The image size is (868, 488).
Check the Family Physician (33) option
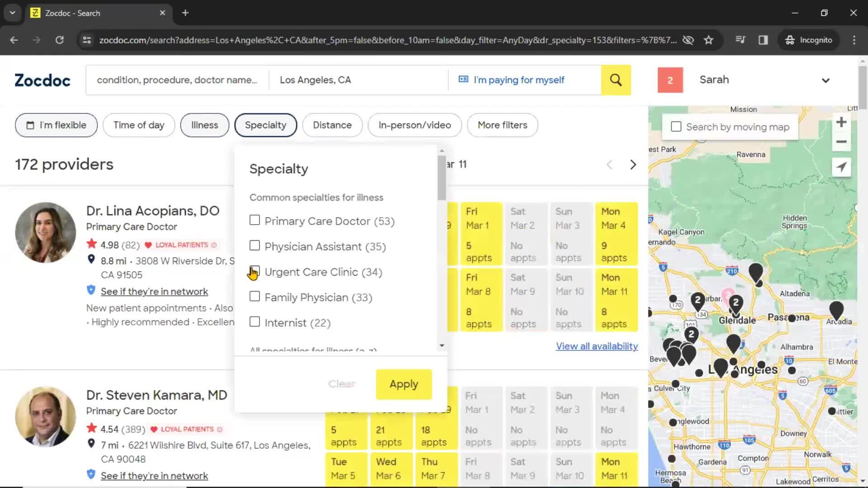255,296
